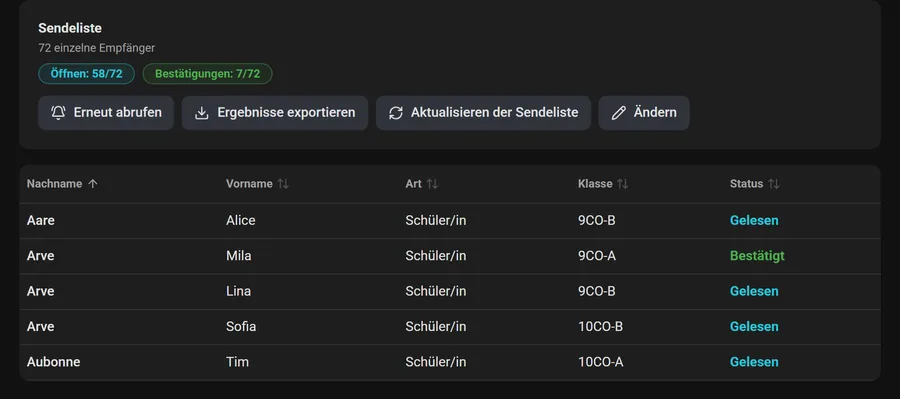Image resolution: width=900 pixels, height=399 pixels.
Task: Click Schüler/in in Sofia's row
Action: [x=436, y=327]
